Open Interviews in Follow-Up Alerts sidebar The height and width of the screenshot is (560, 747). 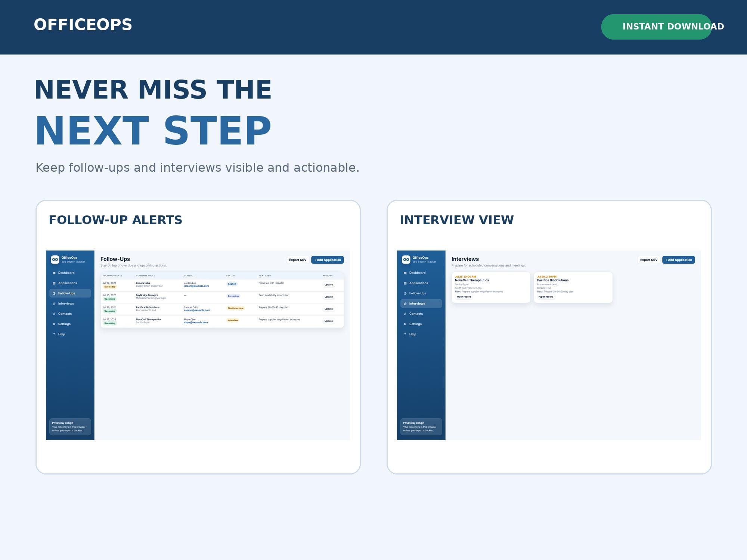tap(70, 304)
